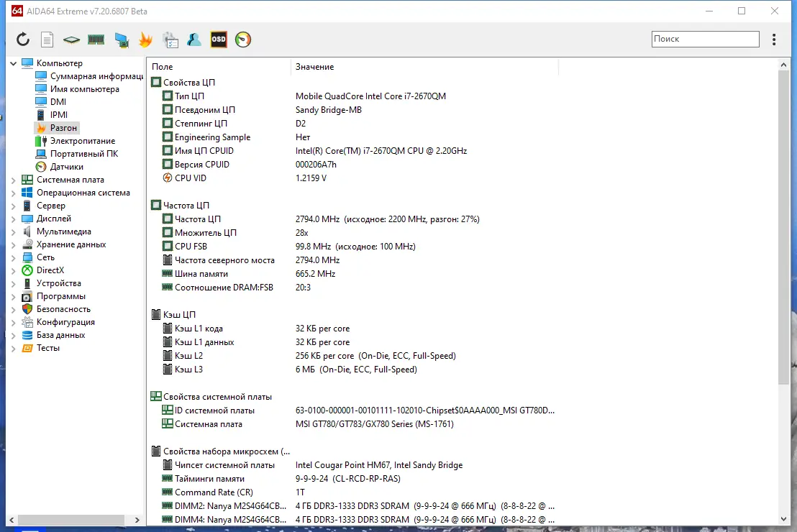Image resolution: width=797 pixels, height=532 pixels.
Task: Collapse the Компьютер tree node
Action: (x=13, y=63)
